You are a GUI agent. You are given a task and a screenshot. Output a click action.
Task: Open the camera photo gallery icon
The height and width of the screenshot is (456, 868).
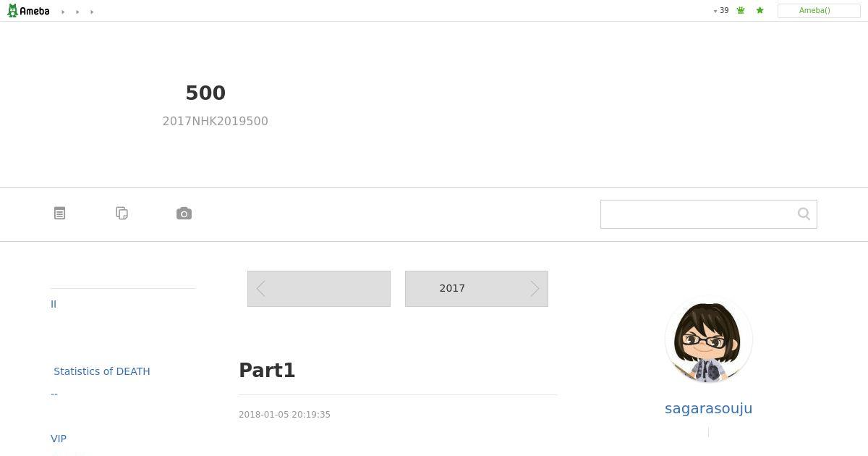coord(184,214)
